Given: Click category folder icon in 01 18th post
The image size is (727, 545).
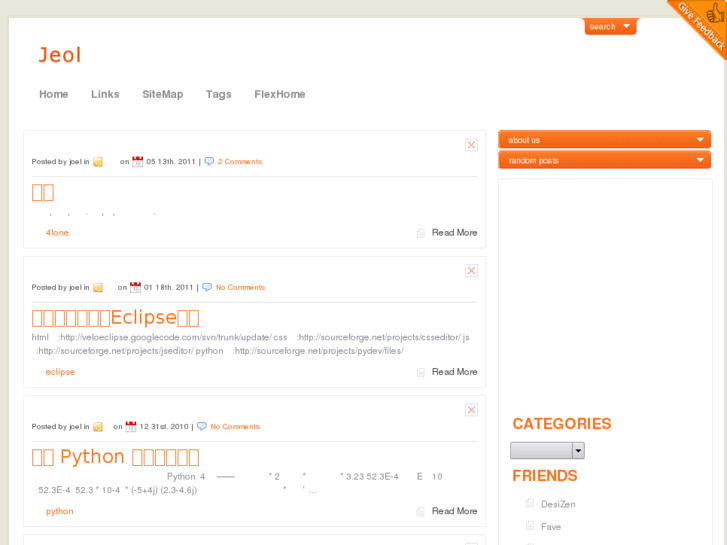Looking at the screenshot, I should [98, 287].
